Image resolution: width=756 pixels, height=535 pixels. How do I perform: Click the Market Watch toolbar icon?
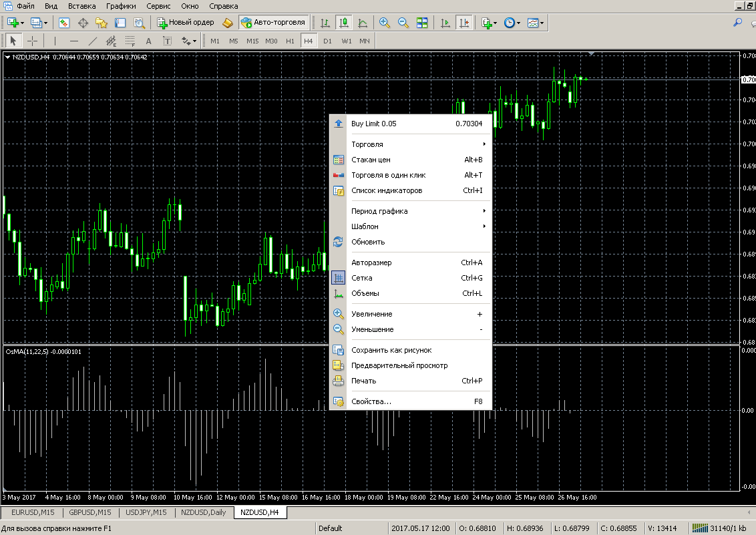[64, 23]
